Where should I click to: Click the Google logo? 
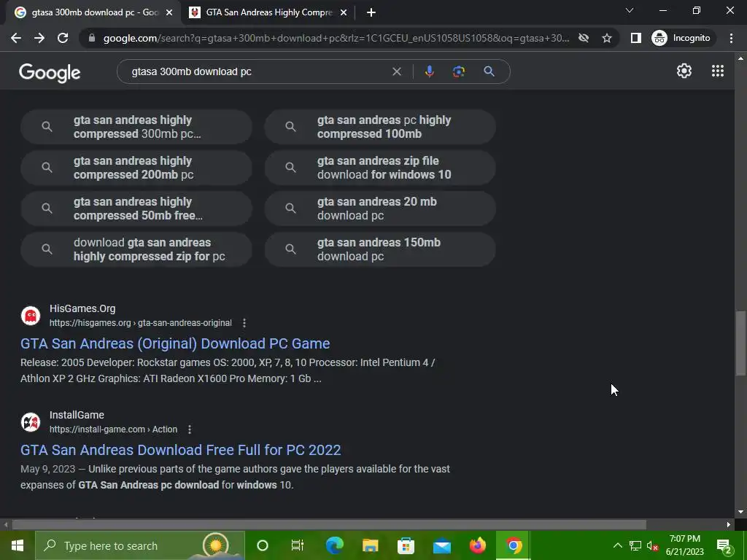click(50, 72)
